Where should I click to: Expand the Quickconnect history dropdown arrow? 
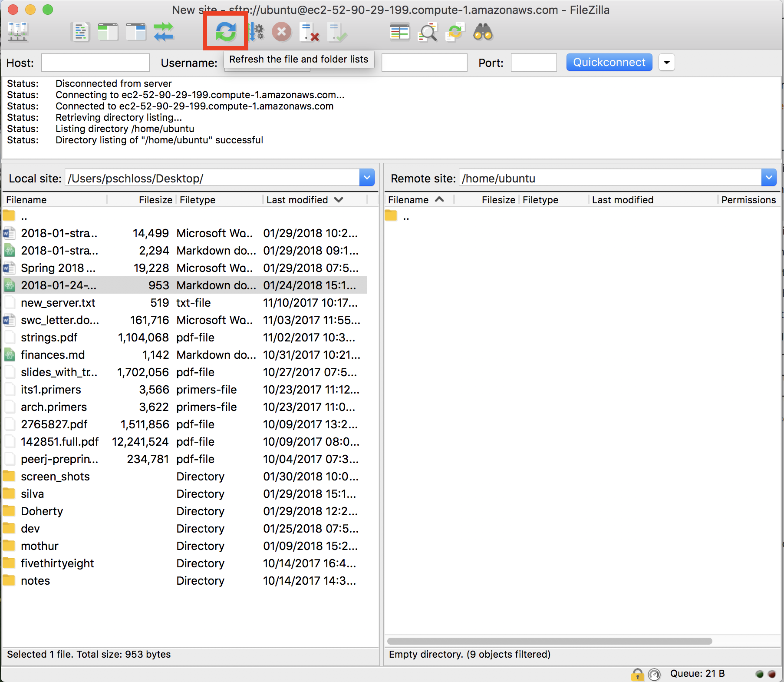tap(666, 63)
